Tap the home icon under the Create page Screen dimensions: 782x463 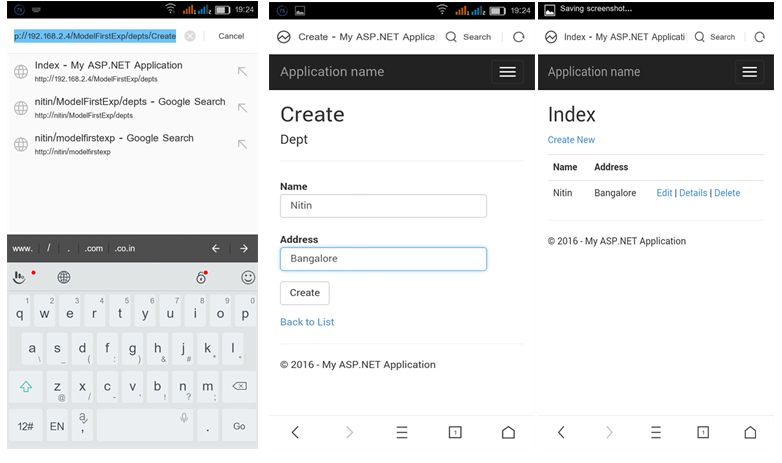click(x=508, y=432)
